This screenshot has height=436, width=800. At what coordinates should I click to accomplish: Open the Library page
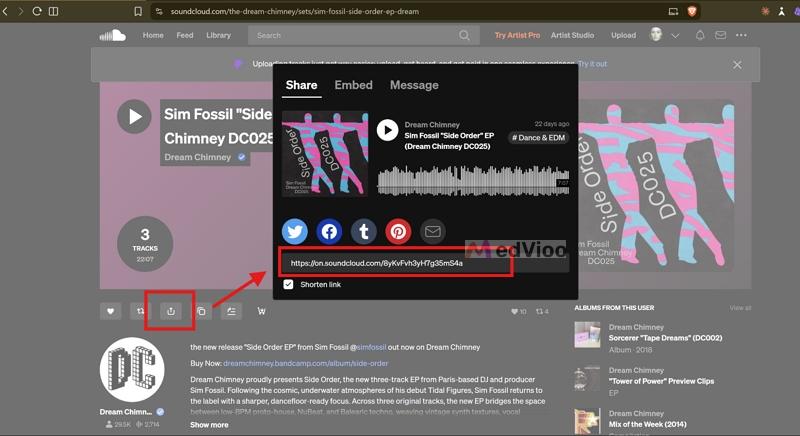[x=218, y=35]
